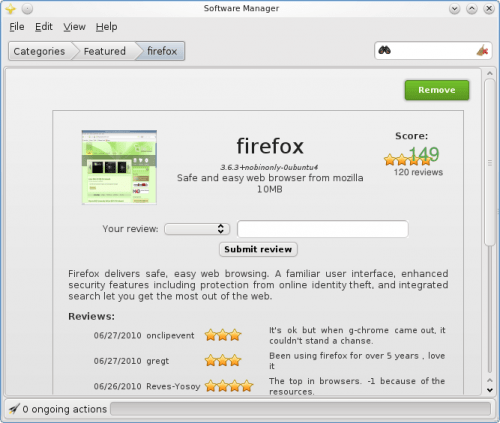Image resolution: width=500 pixels, height=423 pixels.
Task: Click the 'It's ok but when g-chrome' review
Action: click(357, 335)
